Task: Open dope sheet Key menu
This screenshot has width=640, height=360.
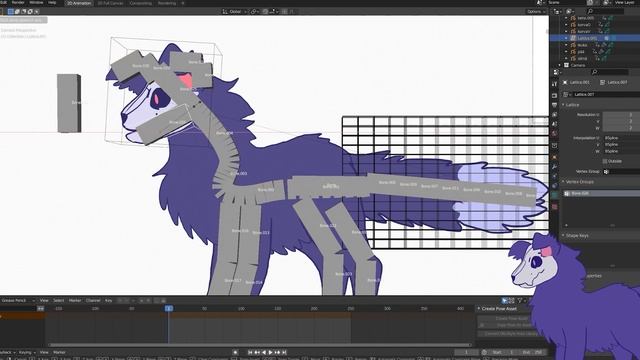Action: (x=108, y=300)
